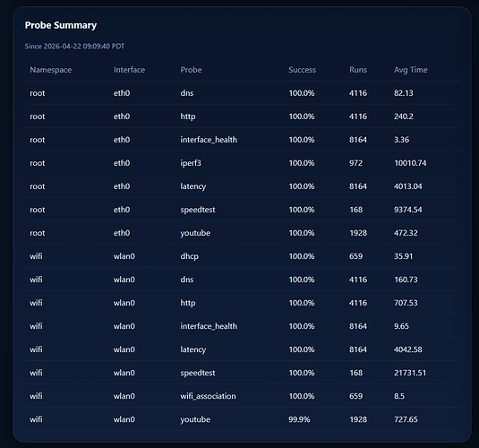Click the wifi wlan0 http probe name
479x448 pixels.
pos(188,304)
